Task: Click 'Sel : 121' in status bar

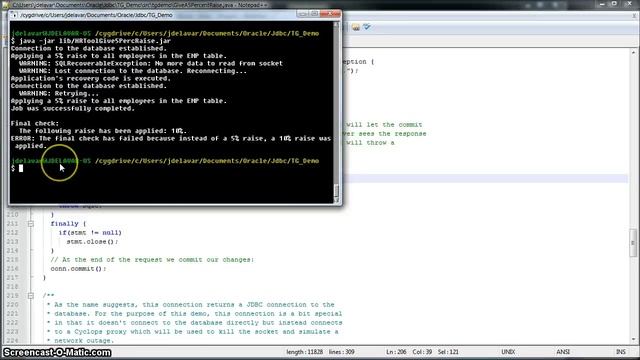Action: coord(448,352)
